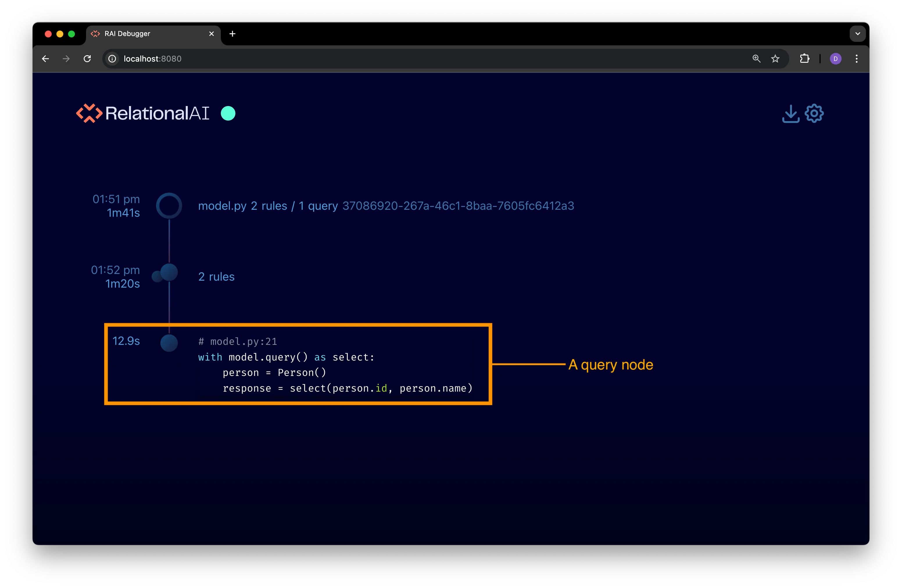This screenshot has height=588, width=902.
Task: Open the browser extensions puzzle icon
Action: coord(805,59)
